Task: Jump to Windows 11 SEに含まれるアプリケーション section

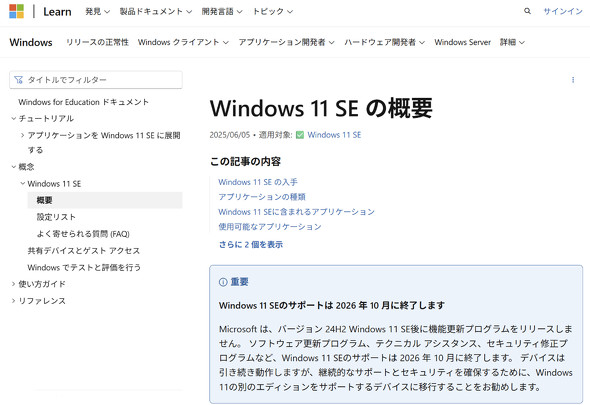Action: (297, 212)
